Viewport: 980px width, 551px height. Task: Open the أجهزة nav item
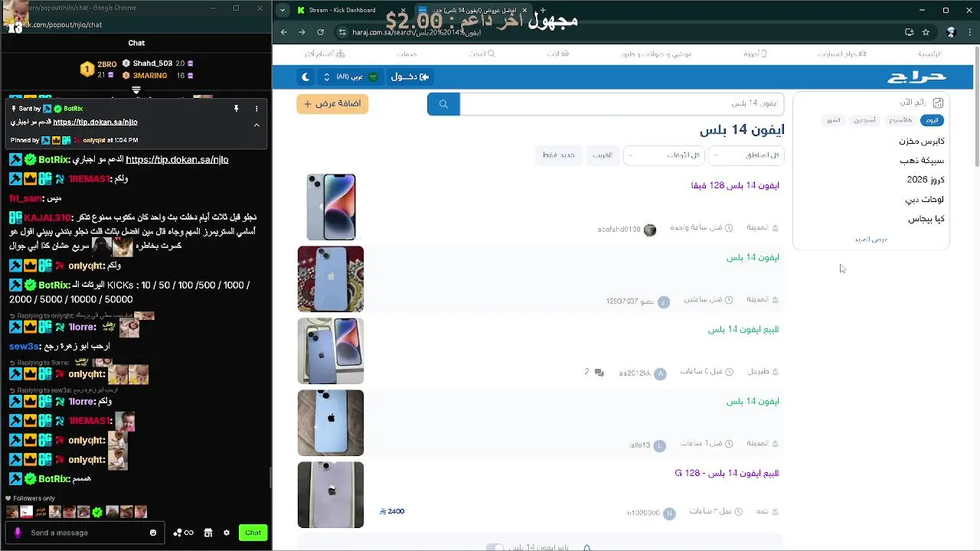[755, 54]
